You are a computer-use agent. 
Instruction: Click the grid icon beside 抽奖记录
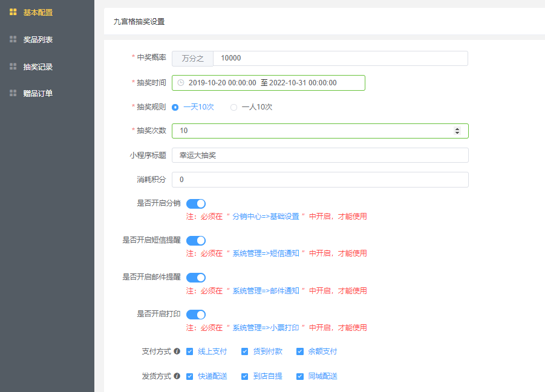(13, 67)
